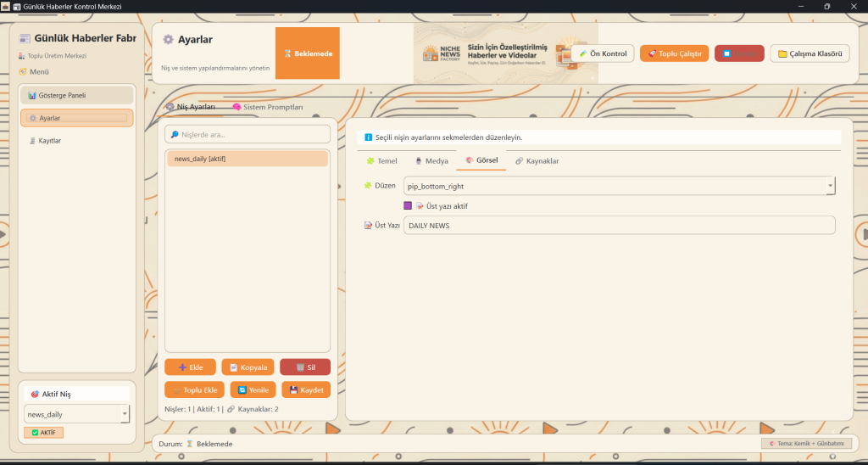
Task: Click the Ön Kontrol button
Action: pyautogui.click(x=602, y=53)
